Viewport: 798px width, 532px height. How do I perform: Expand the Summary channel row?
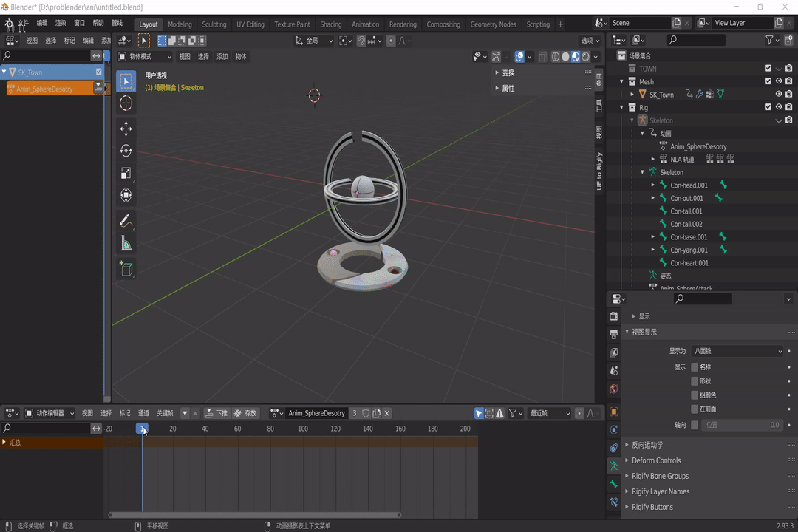pyautogui.click(x=4, y=442)
